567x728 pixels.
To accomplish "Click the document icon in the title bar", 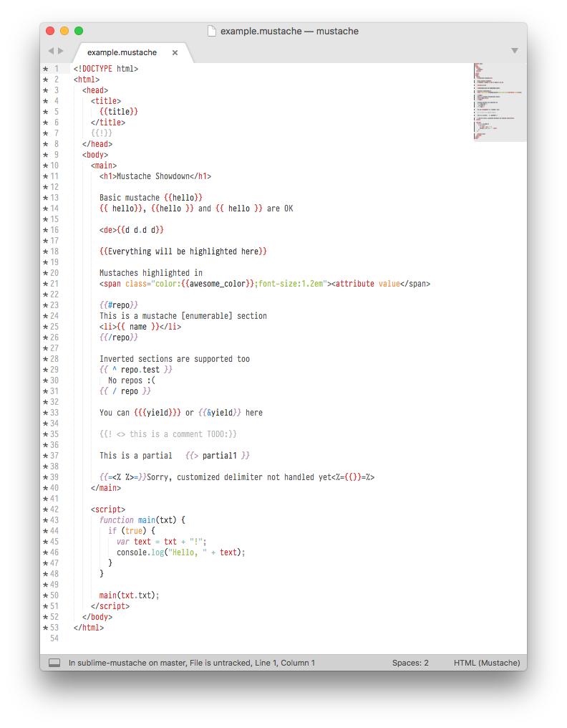I will pos(212,31).
